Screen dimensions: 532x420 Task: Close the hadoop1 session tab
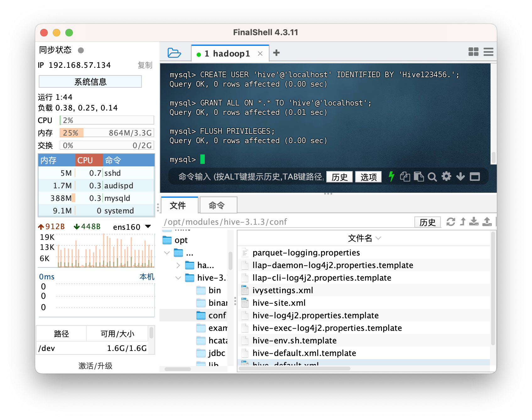(x=260, y=54)
